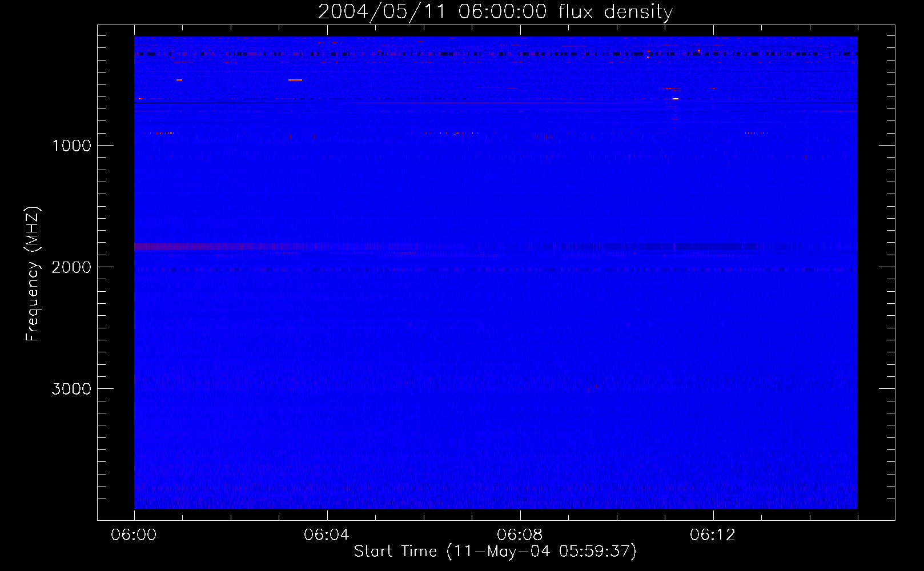The width and height of the screenshot is (924, 571).
Task: Click the plot title '2004/05/11 06:00:00 flux density'
Action: (495, 12)
